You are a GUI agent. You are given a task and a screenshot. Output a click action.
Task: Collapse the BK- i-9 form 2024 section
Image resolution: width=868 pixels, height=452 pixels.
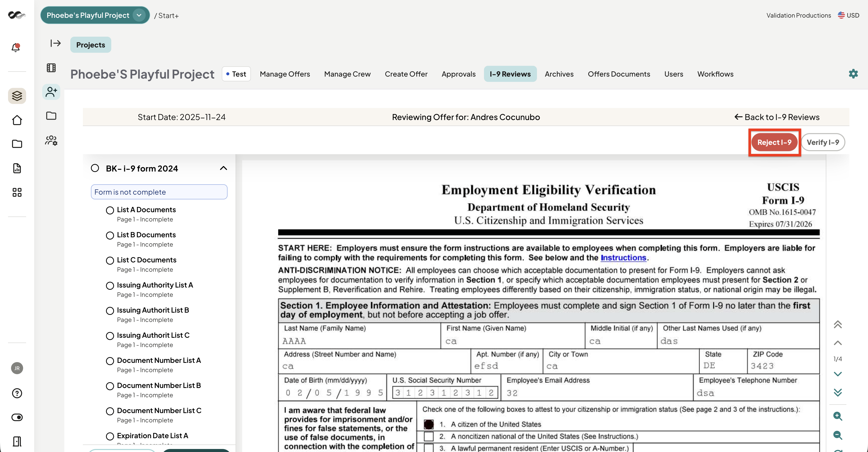tap(223, 168)
